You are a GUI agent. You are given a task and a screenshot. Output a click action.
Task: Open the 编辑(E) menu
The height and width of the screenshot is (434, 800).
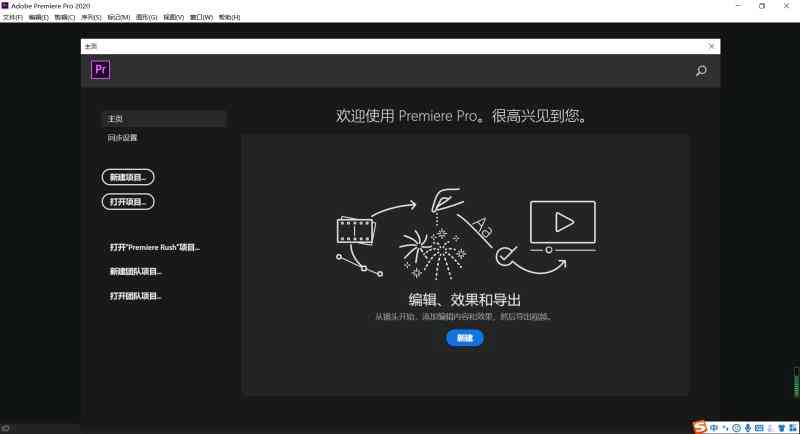tap(39, 17)
